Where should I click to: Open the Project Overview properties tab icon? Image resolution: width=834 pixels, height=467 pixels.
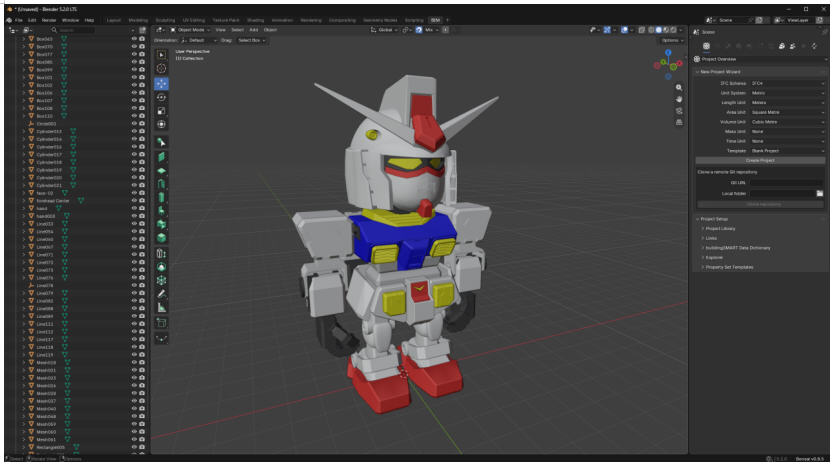pos(706,46)
